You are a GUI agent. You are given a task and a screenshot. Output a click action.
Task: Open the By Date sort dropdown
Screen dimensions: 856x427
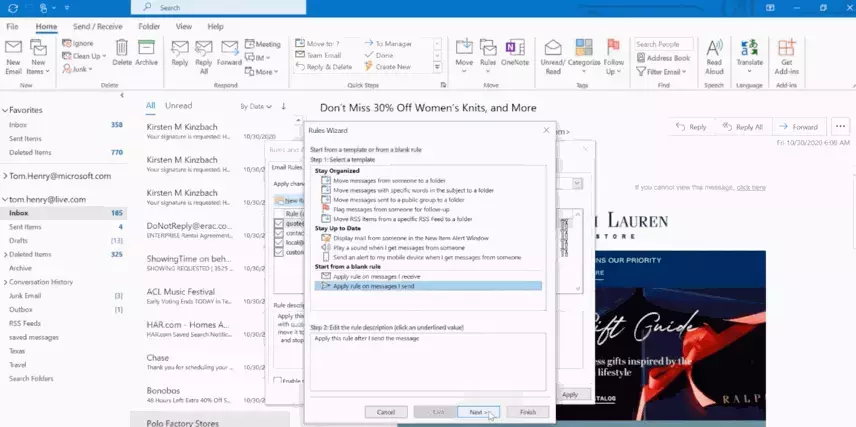(x=256, y=106)
